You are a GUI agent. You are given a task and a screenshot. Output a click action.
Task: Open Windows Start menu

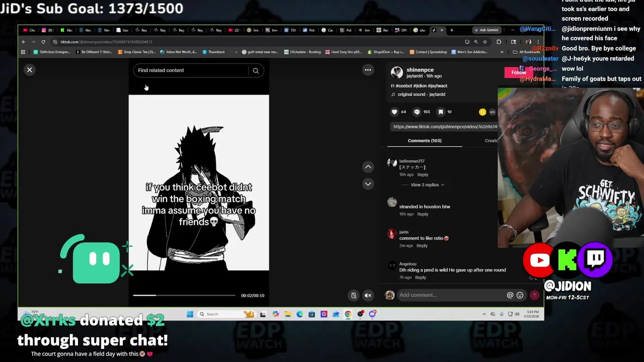point(190,315)
